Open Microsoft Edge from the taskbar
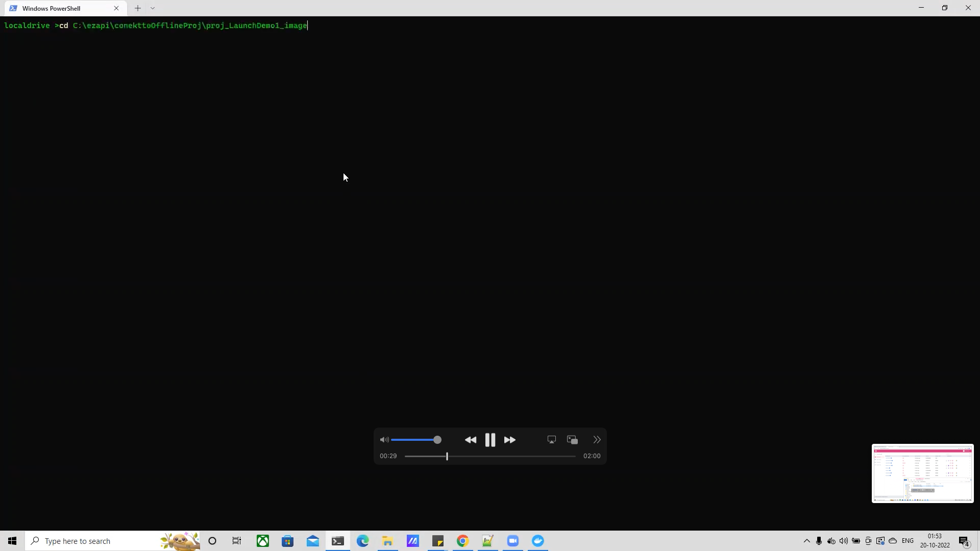 click(362, 541)
